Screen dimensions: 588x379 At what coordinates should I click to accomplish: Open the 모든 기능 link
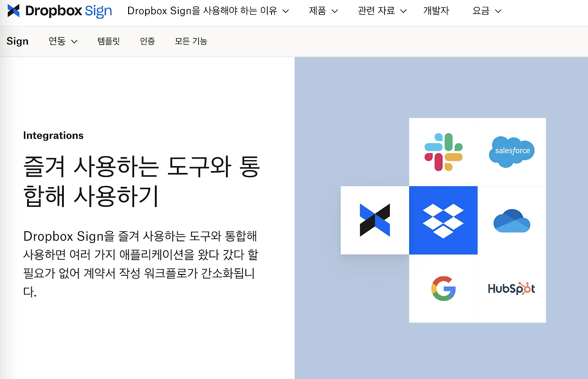pos(191,41)
